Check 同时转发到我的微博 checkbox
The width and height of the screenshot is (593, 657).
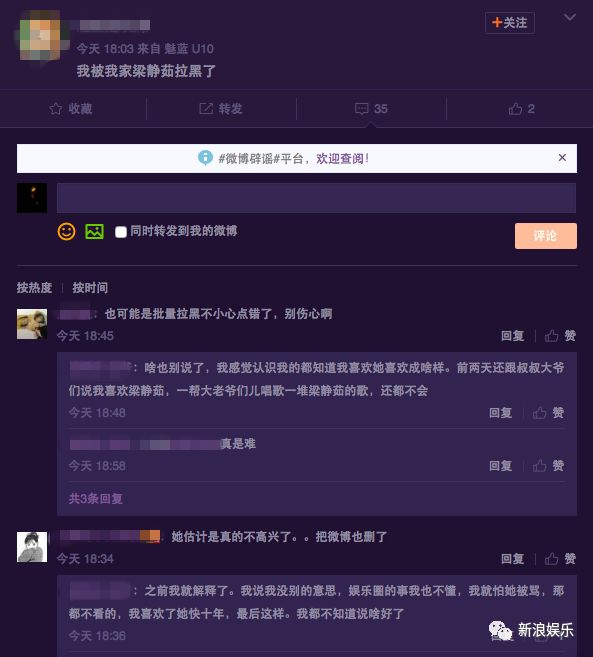point(121,232)
